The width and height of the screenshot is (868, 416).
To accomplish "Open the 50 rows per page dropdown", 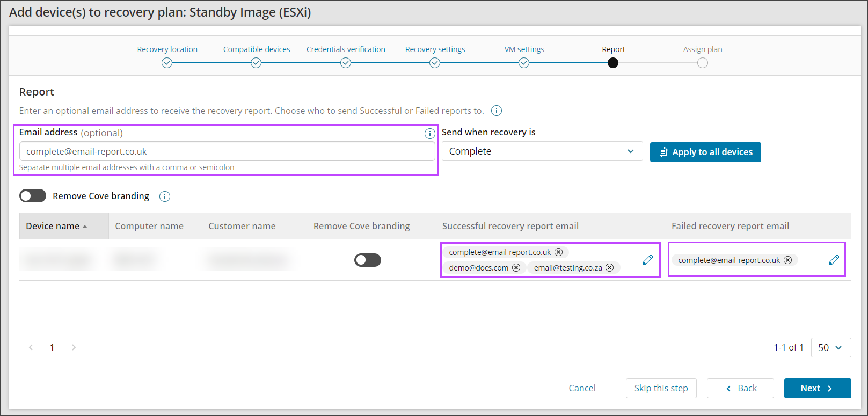I will 830,347.
